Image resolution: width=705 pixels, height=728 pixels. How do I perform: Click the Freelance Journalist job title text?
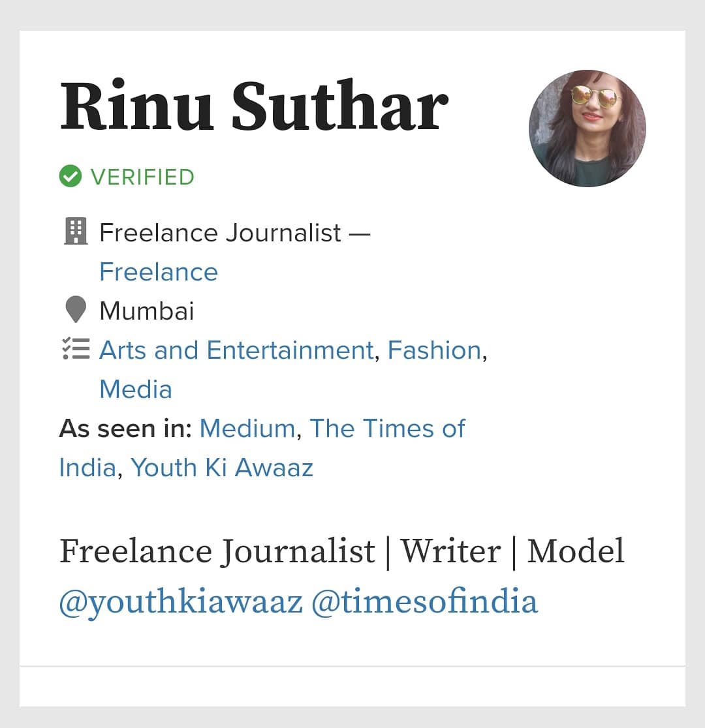tap(220, 233)
